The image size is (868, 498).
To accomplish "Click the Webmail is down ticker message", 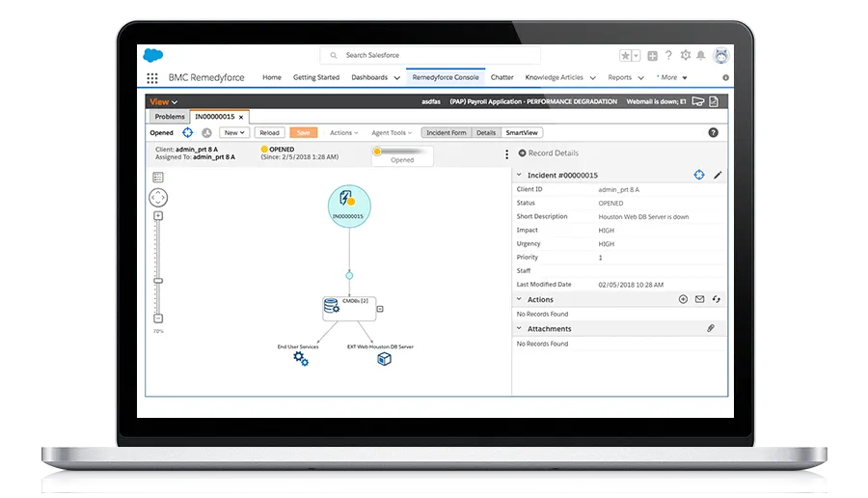I will tap(656, 102).
